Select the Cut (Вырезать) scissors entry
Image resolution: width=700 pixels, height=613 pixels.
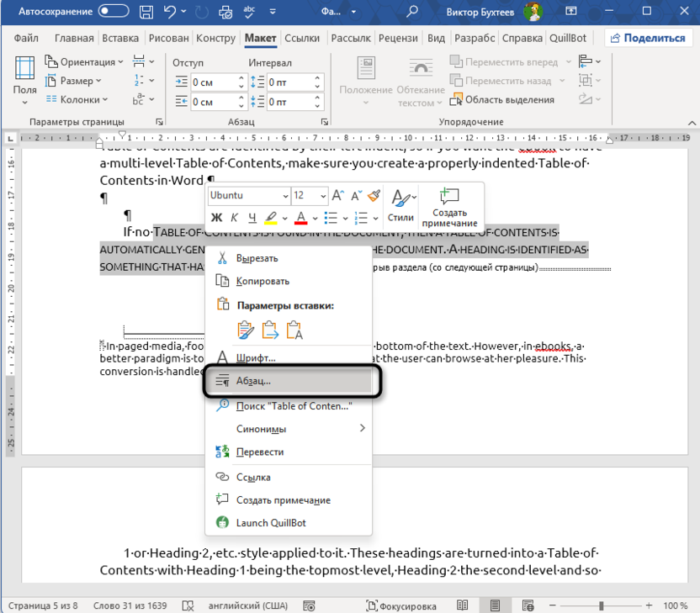[x=257, y=258]
